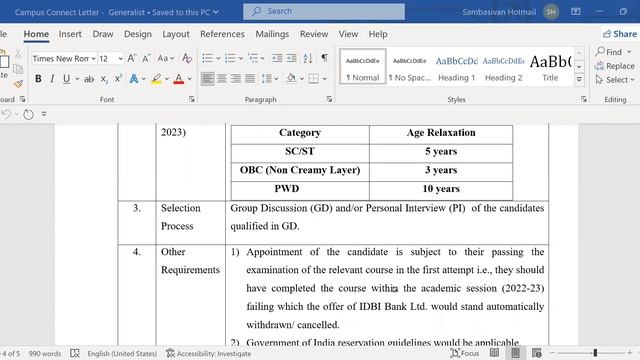The width and height of the screenshot is (640, 360).
Task: Decrease font size
Action: point(146,58)
